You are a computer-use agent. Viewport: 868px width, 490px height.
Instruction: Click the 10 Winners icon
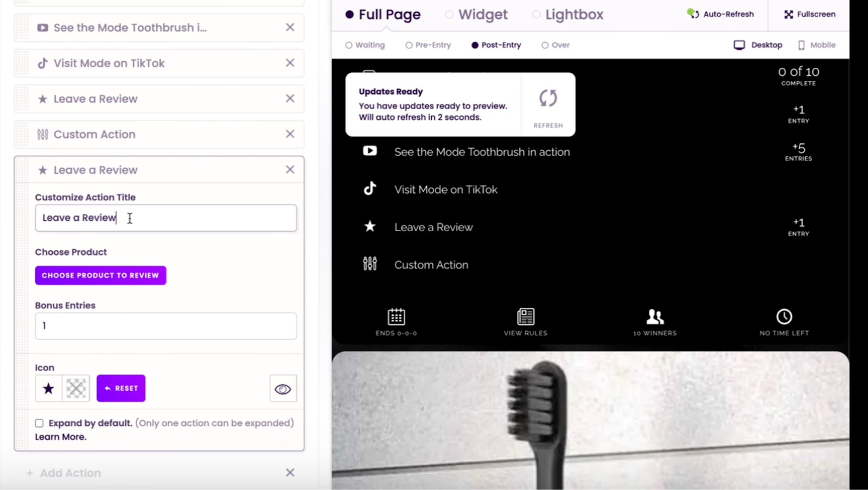(655, 316)
